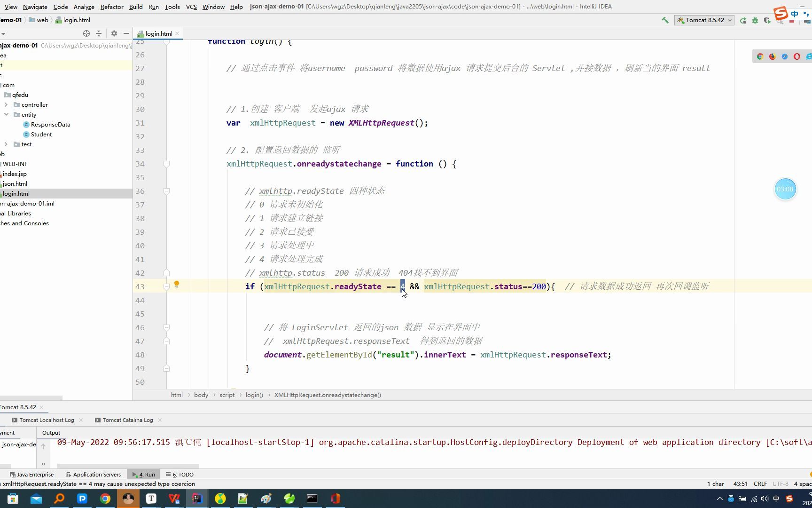Open the View menu
The image size is (812, 508).
click(10, 7)
